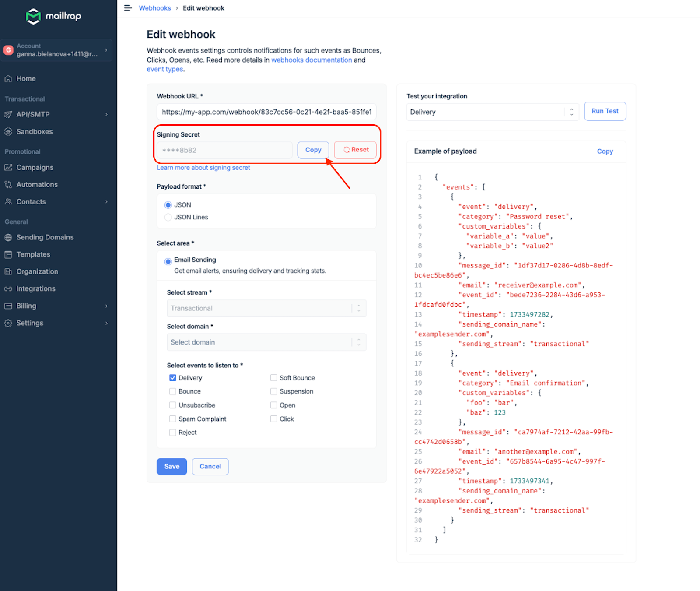The height and width of the screenshot is (591, 700).
Task: Open the Organization sidebar item
Action: tap(37, 271)
